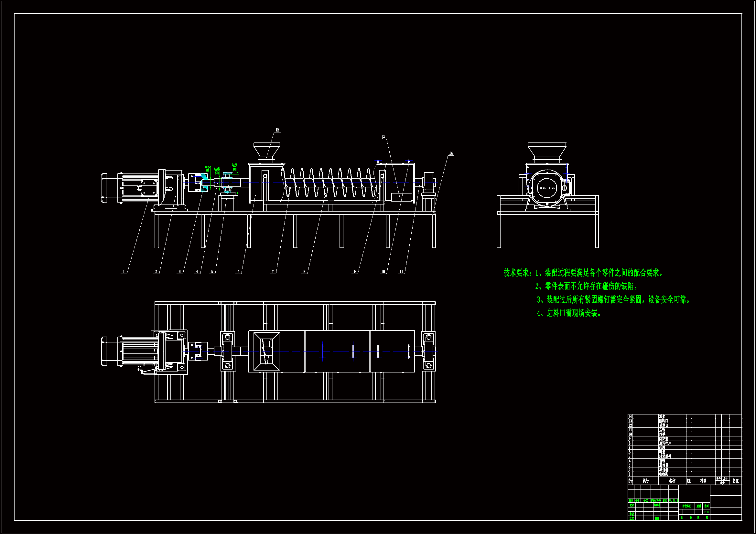Click technical requirement line 3 text
756x534 pixels.
pyautogui.click(x=613, y=300)
